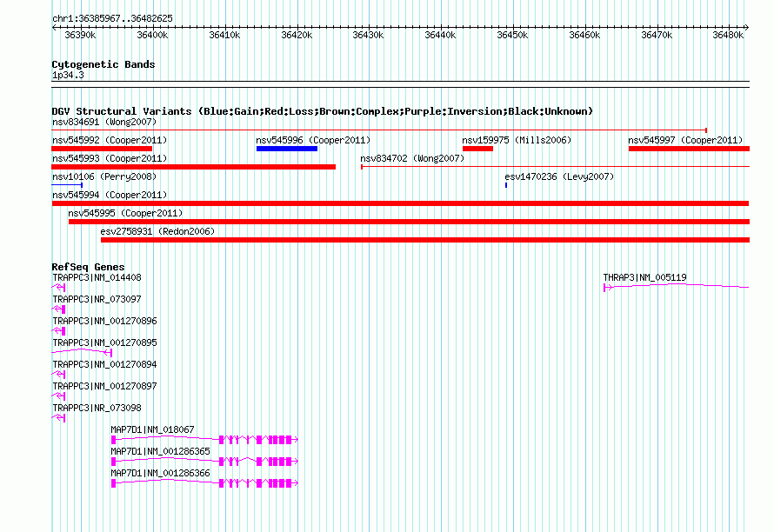Screen dimensions: 774x532
Task: Click the MAP7D1|NM_018067 gene label
Action: click(x=152, y=429)
